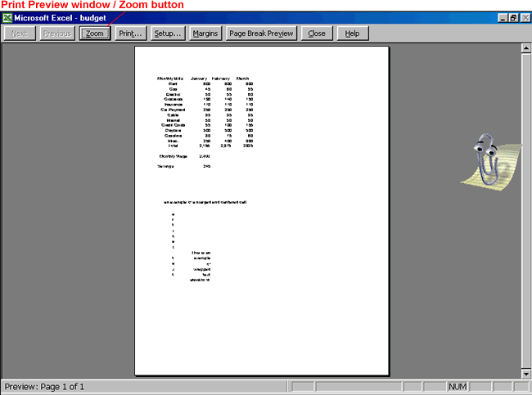
Task: Click the greyed-out Next button
Action: (x=19, y=34)
